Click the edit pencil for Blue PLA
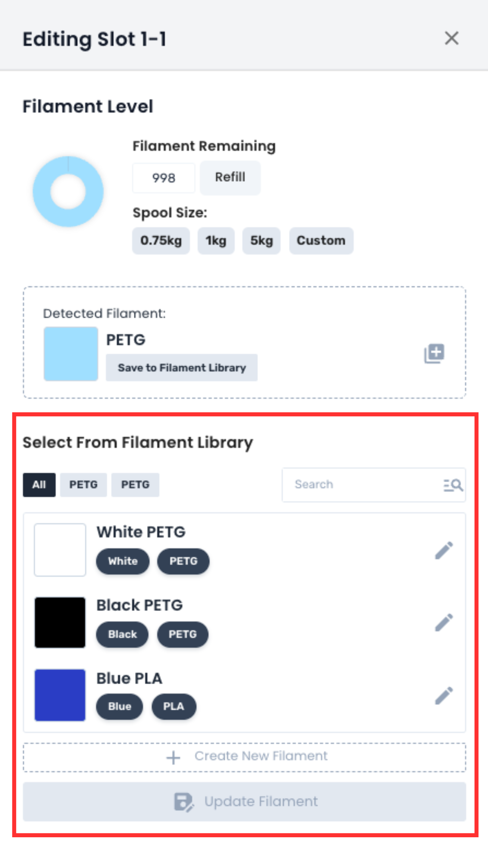This screenshot has width=488, height=868. pos(443,695)
